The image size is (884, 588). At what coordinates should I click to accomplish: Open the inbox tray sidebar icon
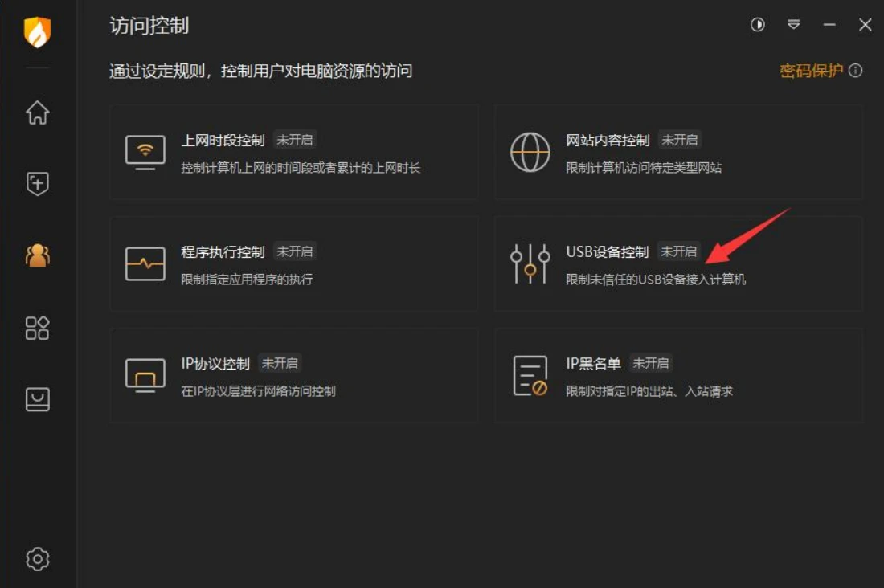coord(37,399)
